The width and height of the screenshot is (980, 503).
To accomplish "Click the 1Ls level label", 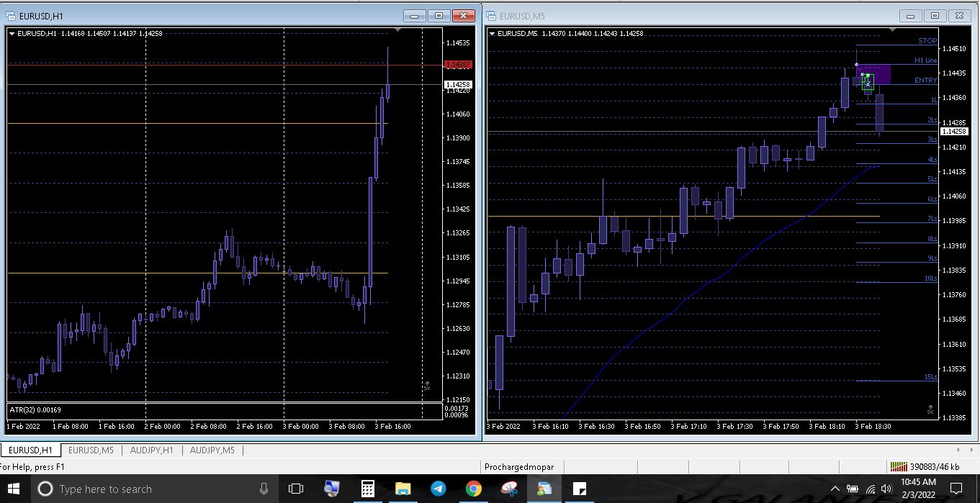I will click(934, 100).
